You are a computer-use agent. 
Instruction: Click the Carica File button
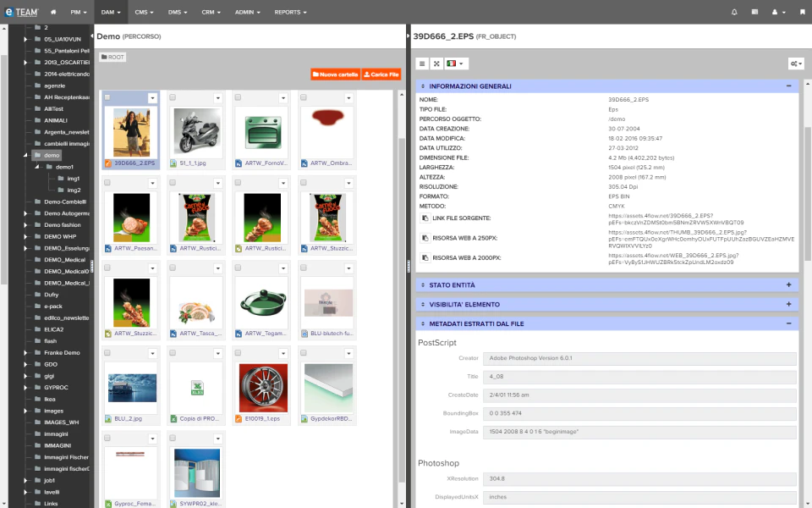point(381,75)
